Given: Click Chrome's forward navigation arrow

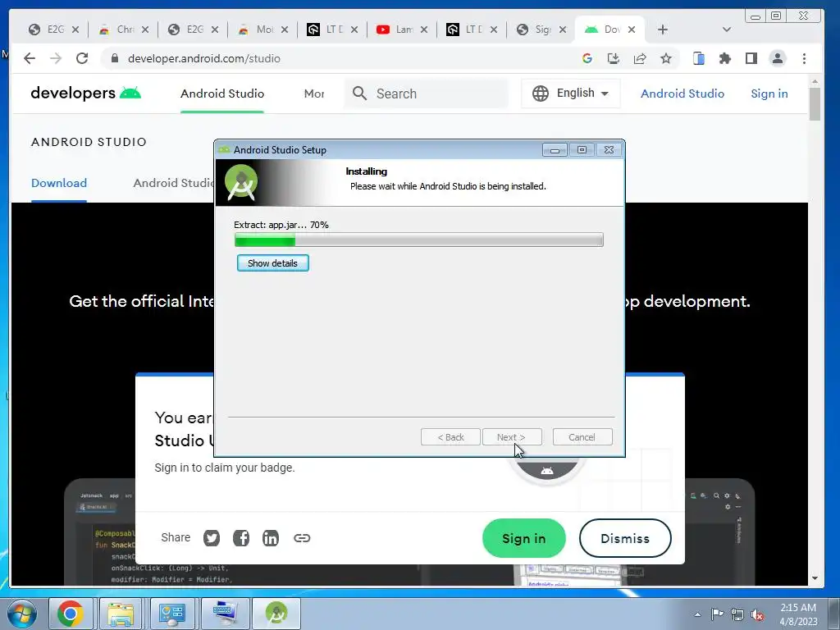Looking at the screenshot, I should [x=56, y=58].
